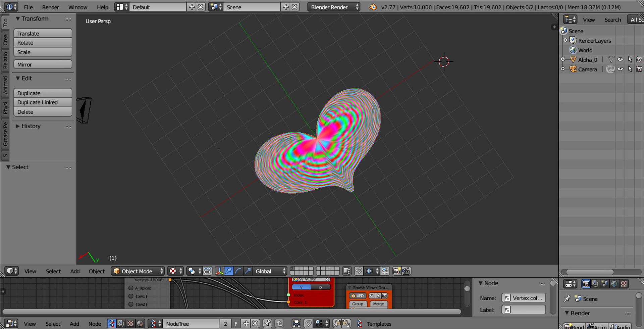The width and height of the screenshot is (644, 329).
Task: Select the scale manipulator icon
Action: tap(248, 271)
